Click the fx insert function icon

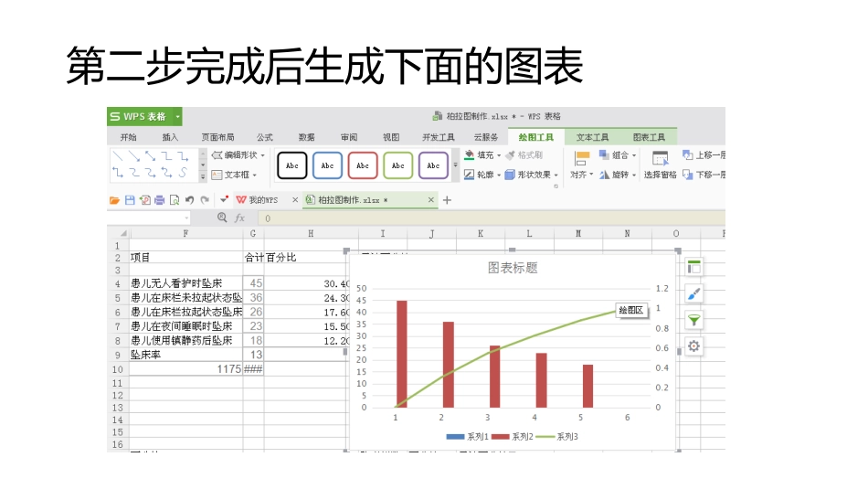click(x=239, y=218)
